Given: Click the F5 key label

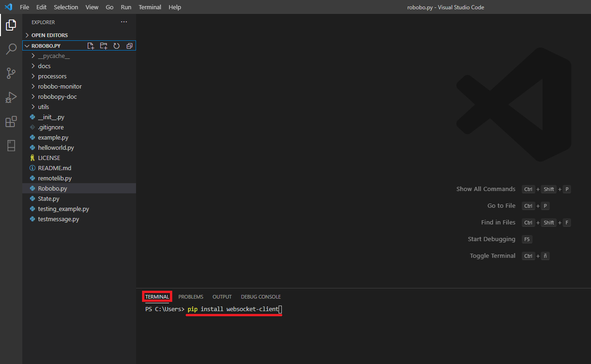Looking at the screenshot, I should (x=527, y=239).
